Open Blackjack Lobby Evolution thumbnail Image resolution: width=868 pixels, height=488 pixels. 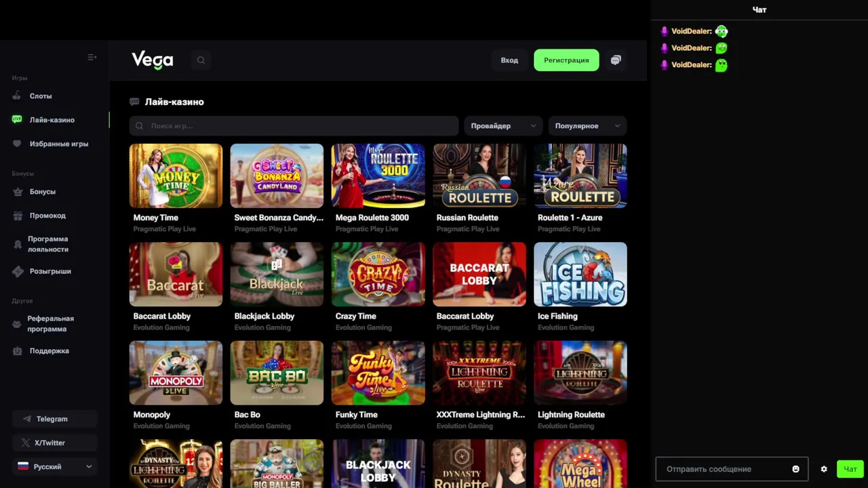[277, 274]
